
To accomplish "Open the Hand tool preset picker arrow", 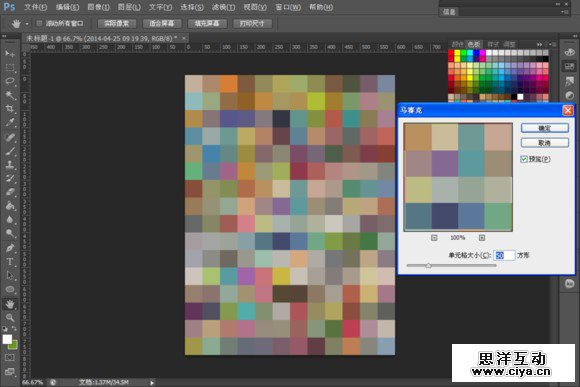I will tap(27, 24).
